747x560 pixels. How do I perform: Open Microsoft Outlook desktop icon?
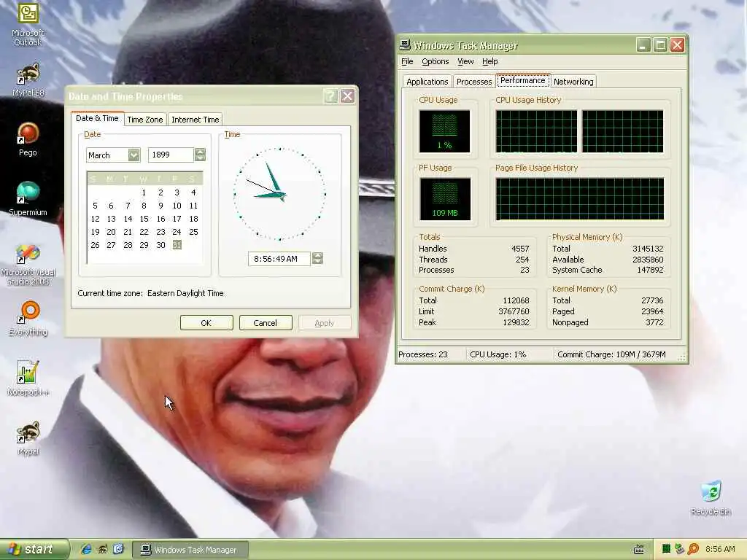[x=28, y=23]
